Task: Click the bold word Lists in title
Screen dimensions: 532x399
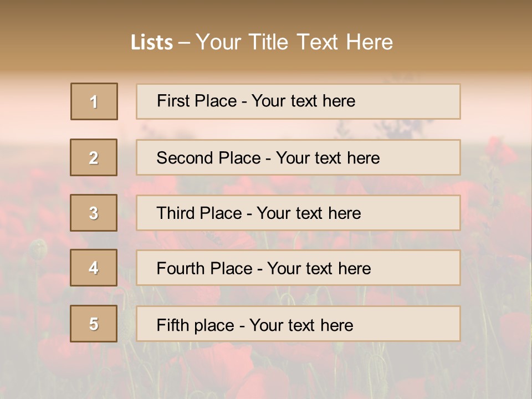Action: [152, 42]
